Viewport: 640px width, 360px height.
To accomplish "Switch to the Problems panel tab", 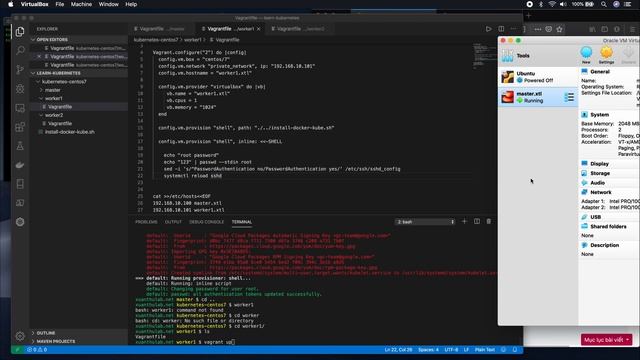I will click(x=146, y=222).
